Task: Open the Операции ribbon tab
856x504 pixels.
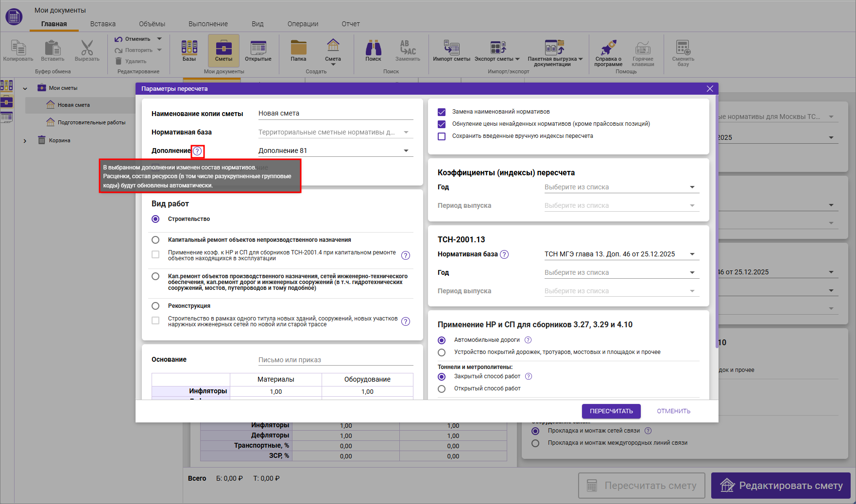Action: (303, 24)
